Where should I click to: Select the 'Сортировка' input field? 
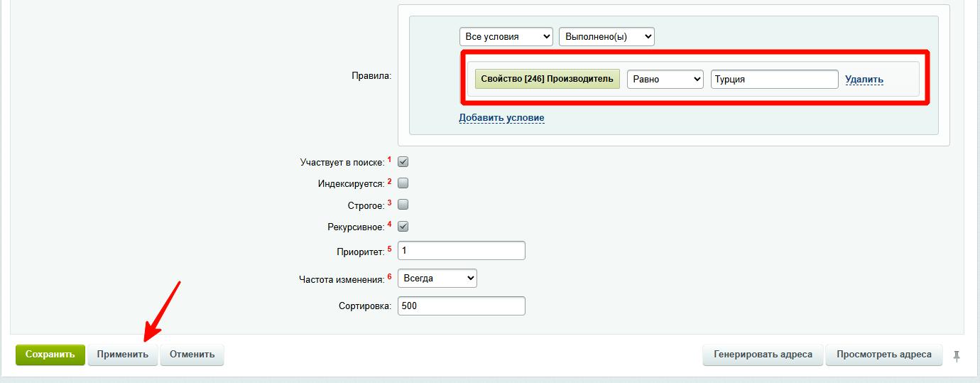click(x=461, y=306)
